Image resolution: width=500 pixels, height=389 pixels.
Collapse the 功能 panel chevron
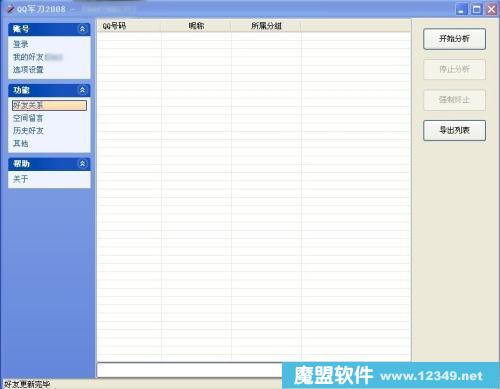(82, 90)
